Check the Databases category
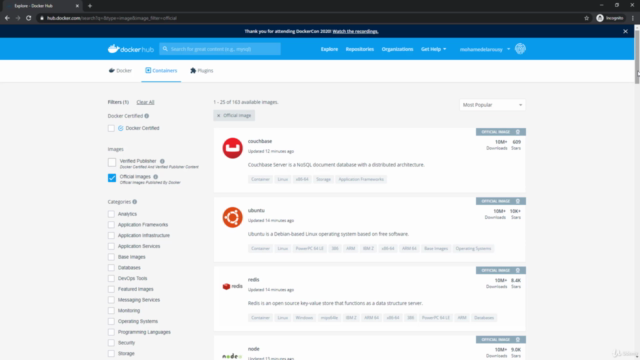Screen dimensions: 640x360 (111, 268)
